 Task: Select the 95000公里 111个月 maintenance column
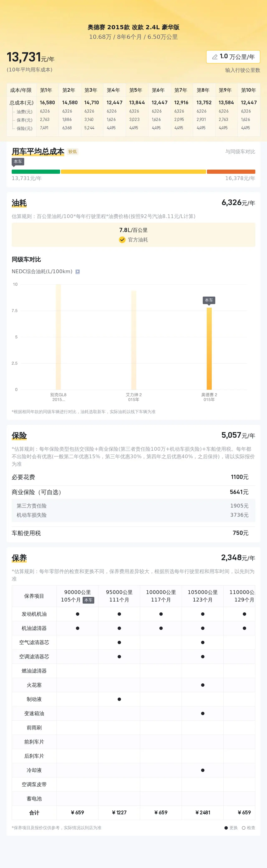[x=119, y=596]
